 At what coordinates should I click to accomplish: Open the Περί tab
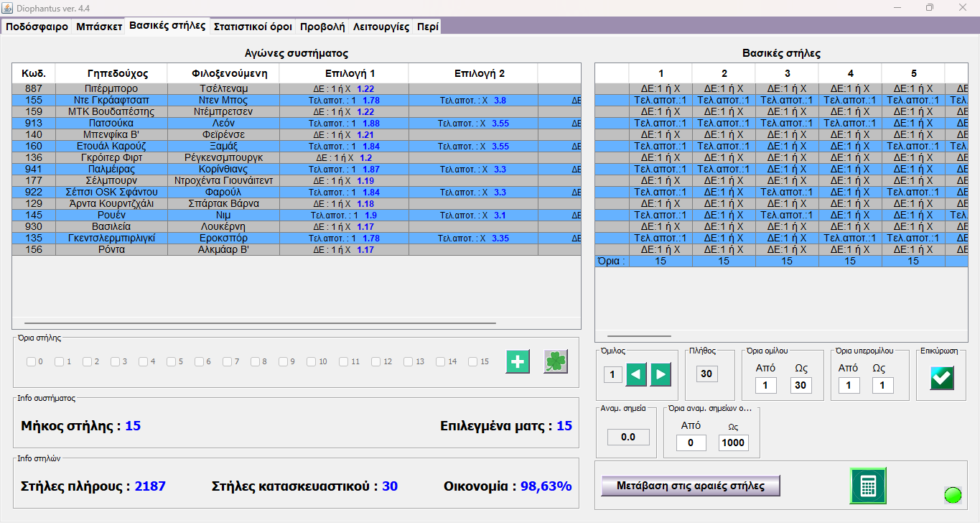point(427,27)
